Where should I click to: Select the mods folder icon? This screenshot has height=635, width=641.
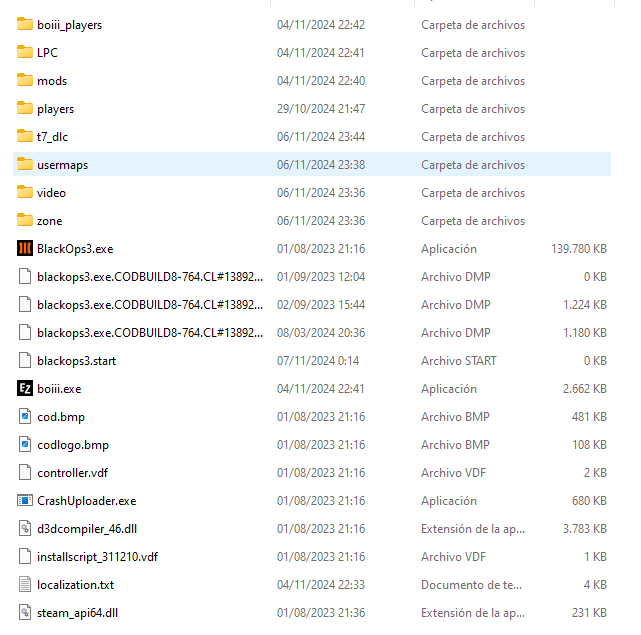25,81
